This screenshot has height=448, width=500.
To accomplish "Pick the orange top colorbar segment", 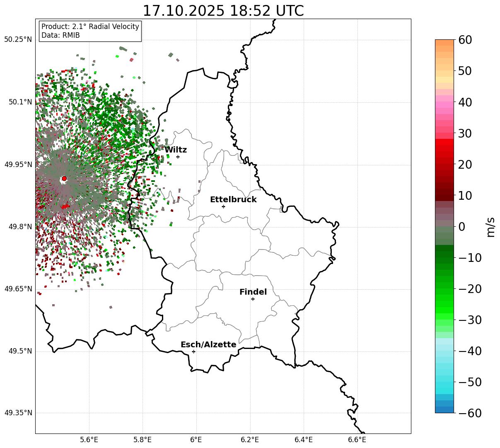I will 444,43.
